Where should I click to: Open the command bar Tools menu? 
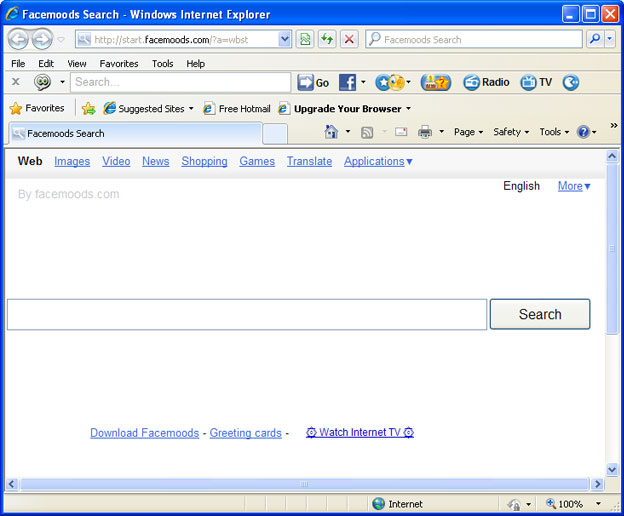554,132
